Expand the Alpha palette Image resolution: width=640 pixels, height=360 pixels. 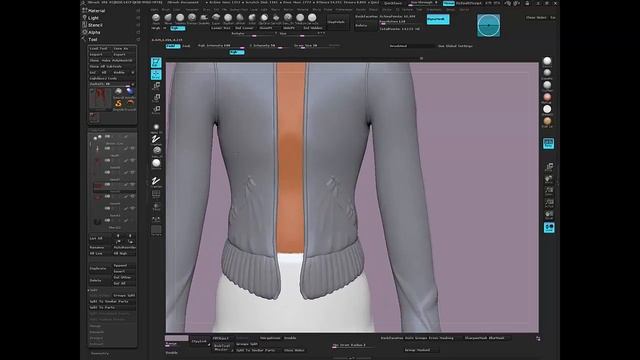(x=94, y=32)
